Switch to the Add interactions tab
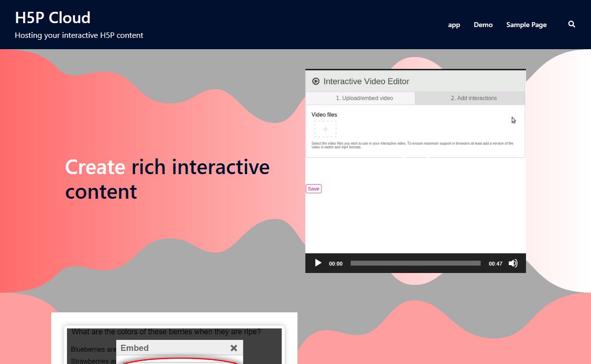Image resolution: width=591 pixels, height=364 pixels. 470,98
